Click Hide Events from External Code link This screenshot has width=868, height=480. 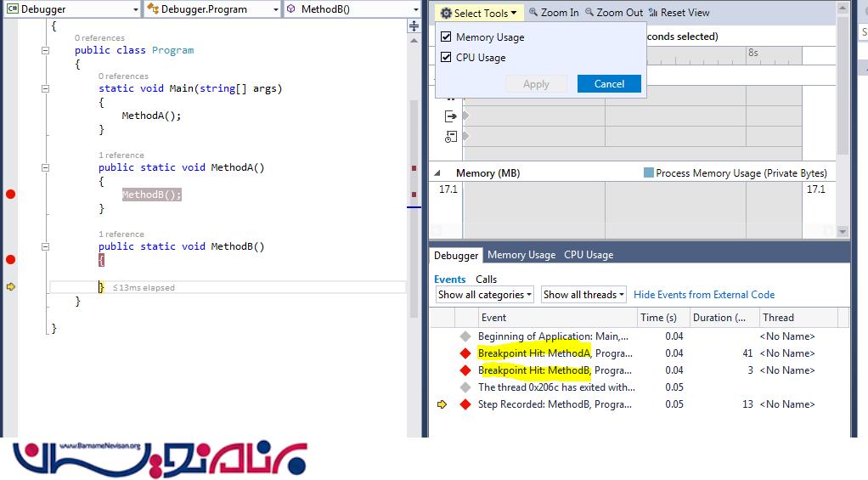(x=704, y=295)
